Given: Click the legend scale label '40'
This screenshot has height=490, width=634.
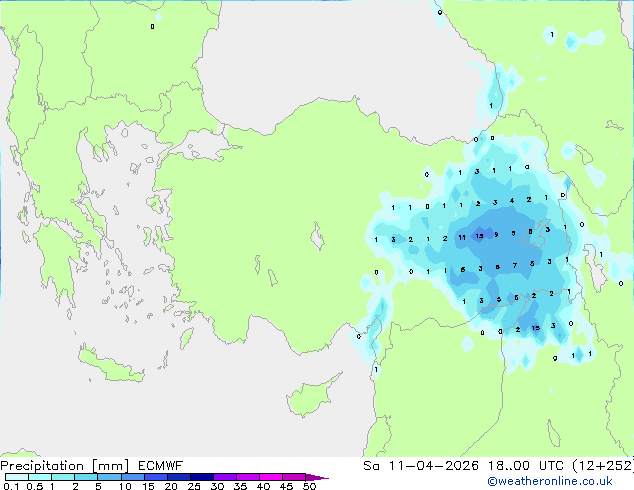Looking at the screenshot, I should point(263,486).
